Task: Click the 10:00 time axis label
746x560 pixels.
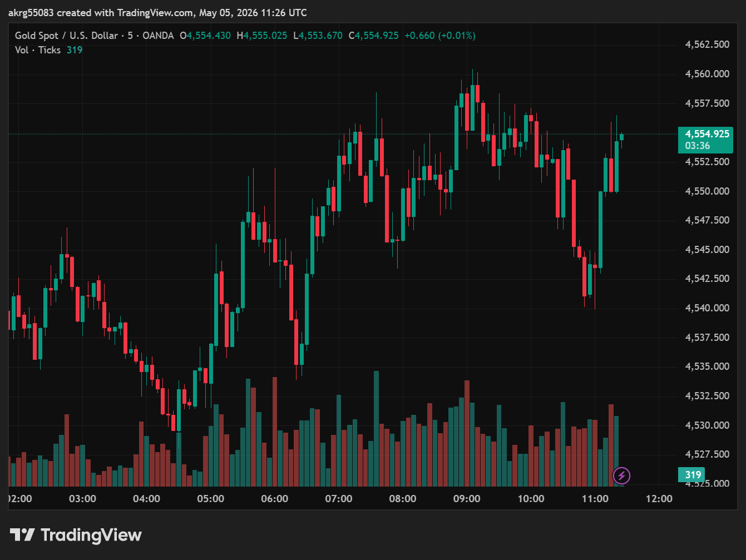Action: (x=531, y=499)
